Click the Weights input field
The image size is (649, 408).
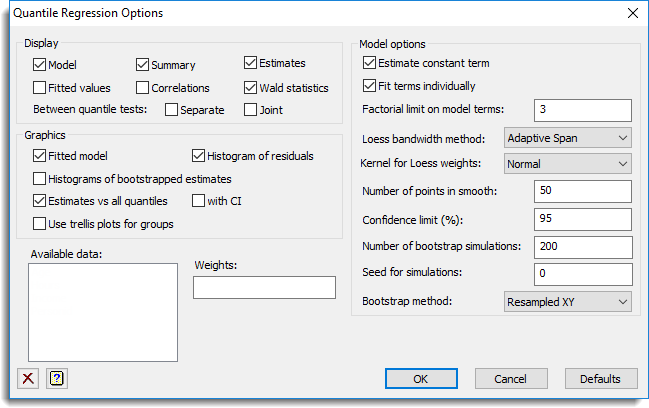(x=264, y=288)
